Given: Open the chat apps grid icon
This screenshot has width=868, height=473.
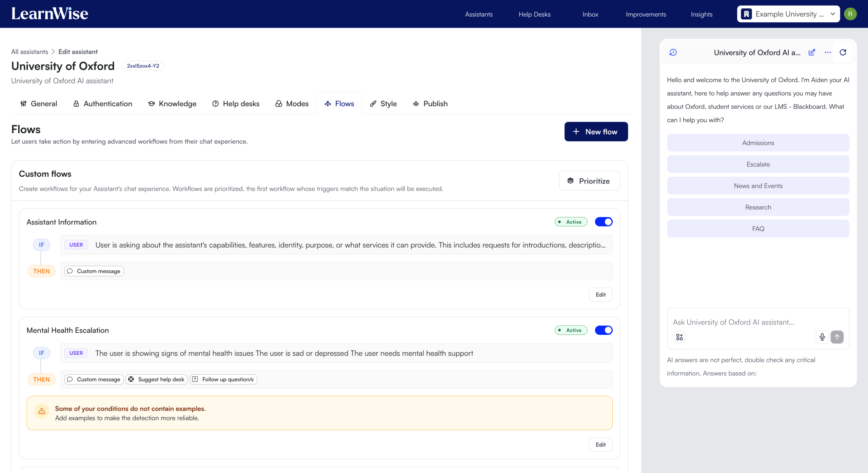Looking at the screenshot, I should tap(679, 337).
